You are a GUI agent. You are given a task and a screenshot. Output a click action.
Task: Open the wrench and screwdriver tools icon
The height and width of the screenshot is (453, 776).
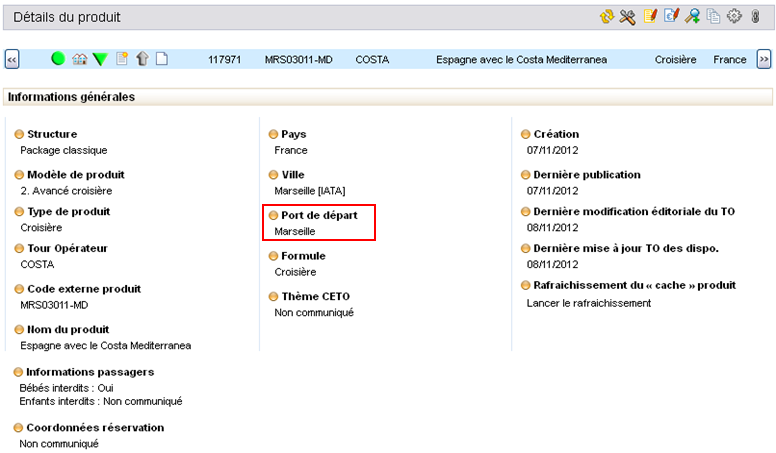[x=628, y=16]
